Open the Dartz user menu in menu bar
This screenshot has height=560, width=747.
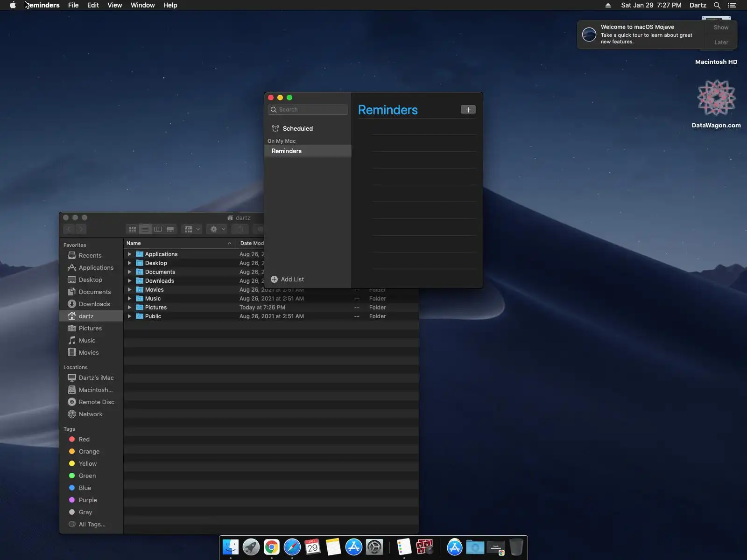pos(698,5)
